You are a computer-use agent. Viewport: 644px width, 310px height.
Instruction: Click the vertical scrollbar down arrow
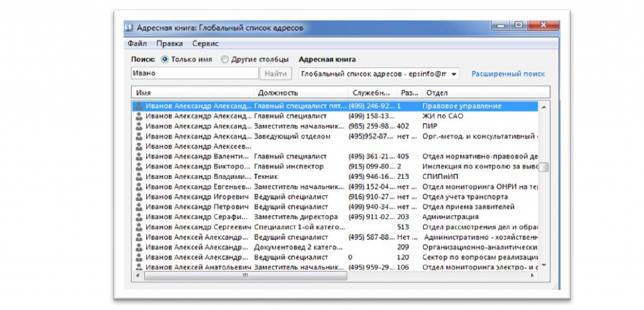(x=544, y=266)
